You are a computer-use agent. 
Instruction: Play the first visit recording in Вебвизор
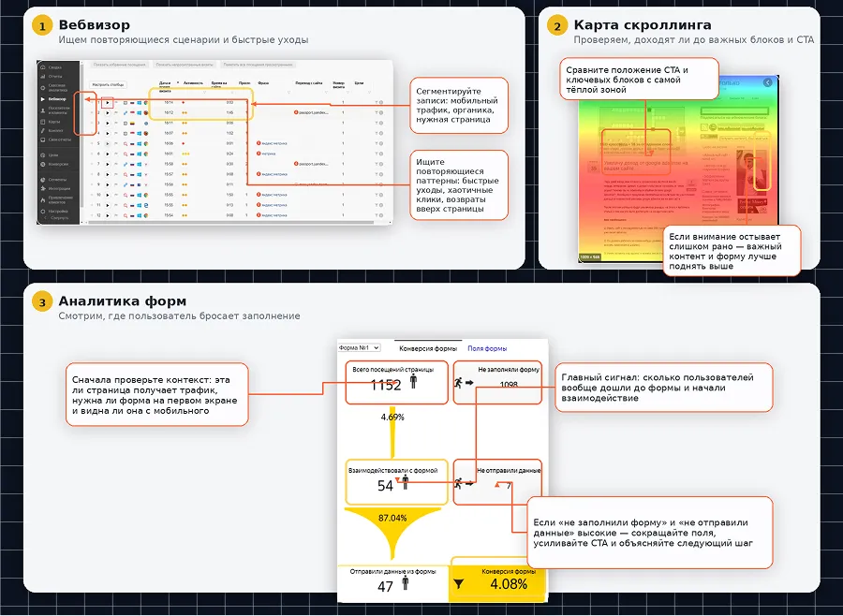(108, 101)
